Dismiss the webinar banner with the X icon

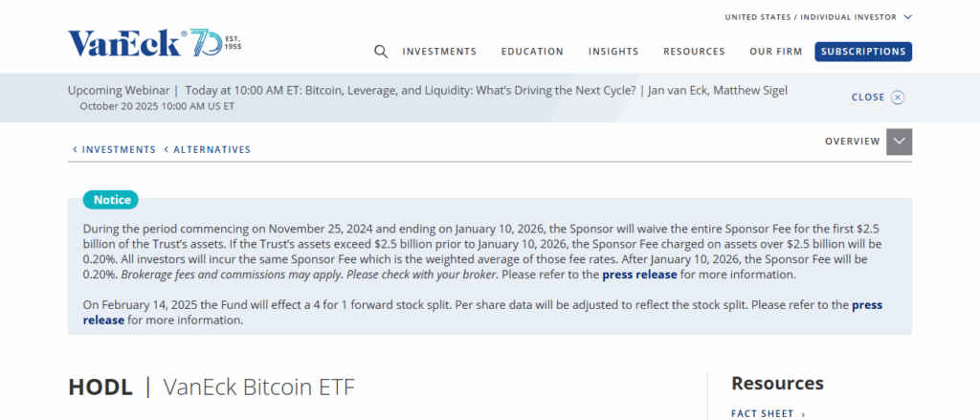pos(898,98)
